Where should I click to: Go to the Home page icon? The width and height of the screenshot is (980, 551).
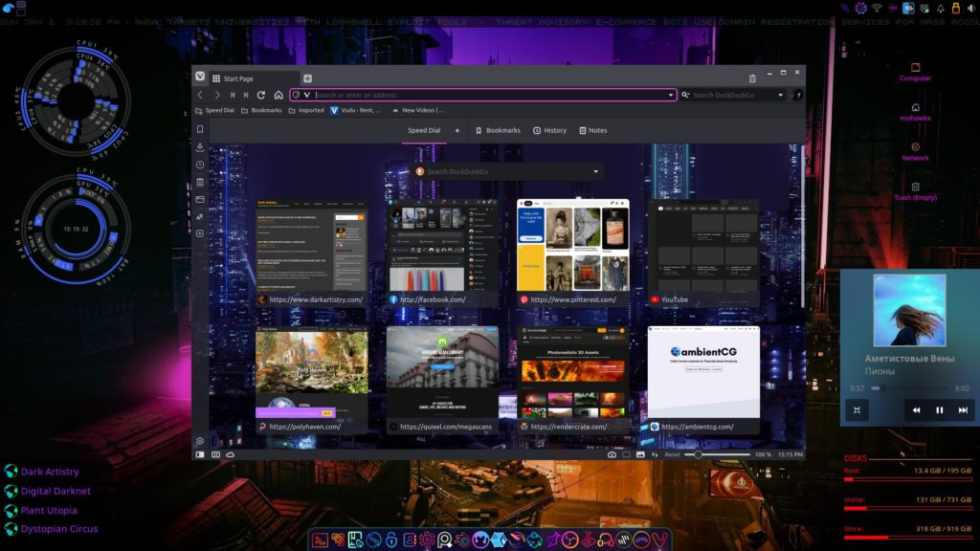[278, 95]
